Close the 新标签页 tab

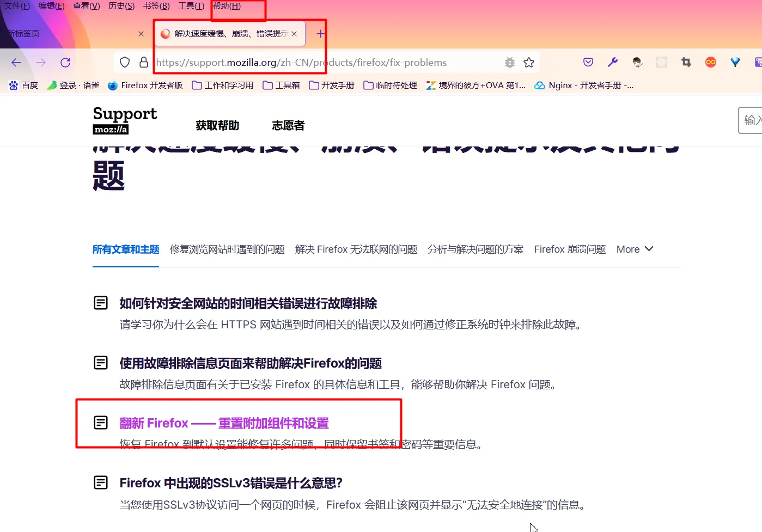tap(141, 34)
